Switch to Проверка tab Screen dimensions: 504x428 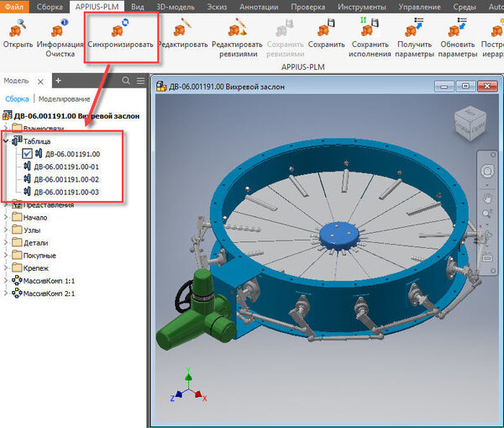tap(308, 7)
